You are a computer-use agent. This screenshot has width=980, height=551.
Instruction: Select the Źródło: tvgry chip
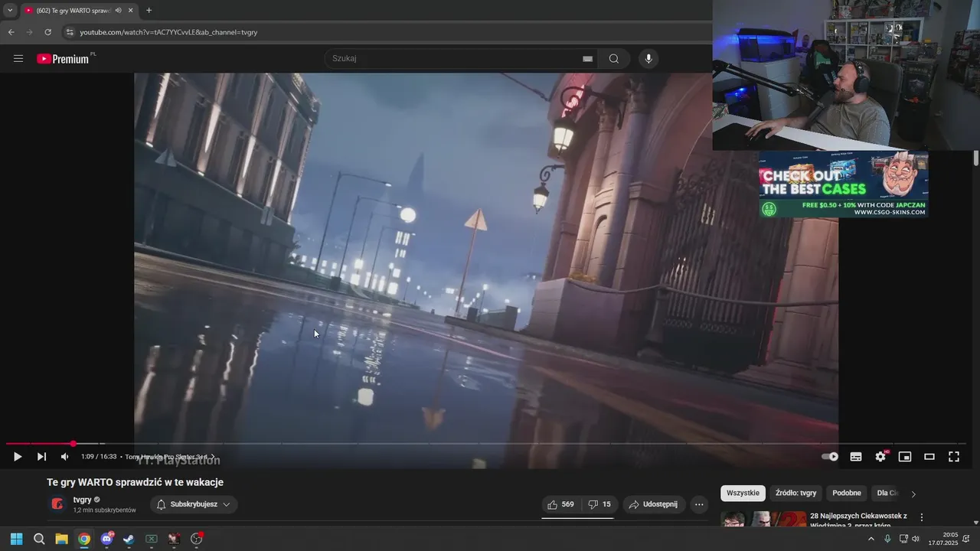(796, 494)
